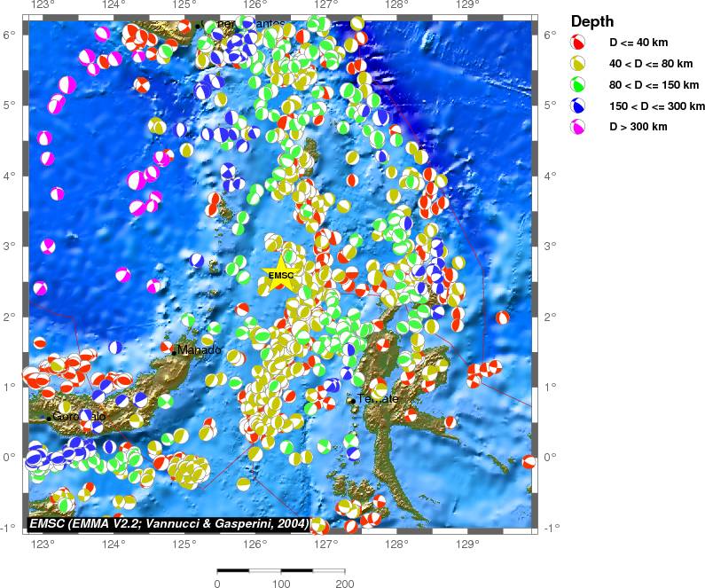Click the black dot marking Ternate city
Image resolution: width=705 pixels, height=588 pixels.
pos(352,401)
